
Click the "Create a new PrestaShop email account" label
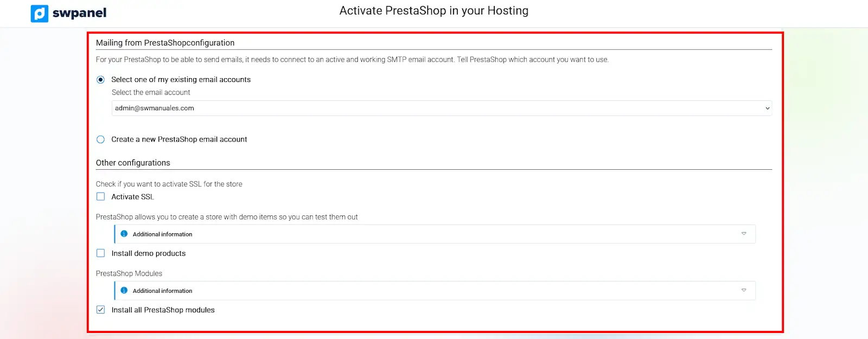(179, 139)
